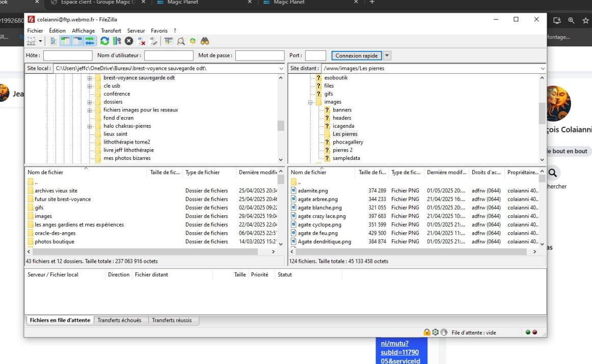Expand the 'dossiers' tree node
This screenshot has height=364, width=592.
(90, 102)
